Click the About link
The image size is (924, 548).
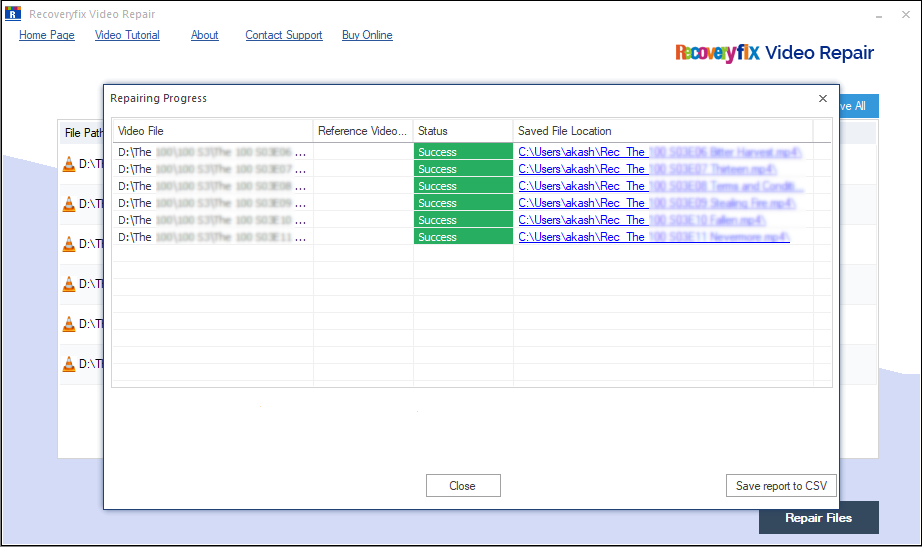(x=204, y=35)
